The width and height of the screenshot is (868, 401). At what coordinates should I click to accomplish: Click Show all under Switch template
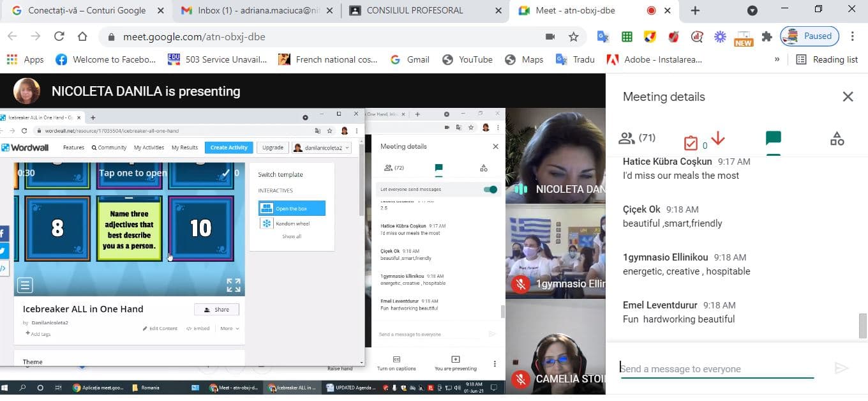point(292,237)
